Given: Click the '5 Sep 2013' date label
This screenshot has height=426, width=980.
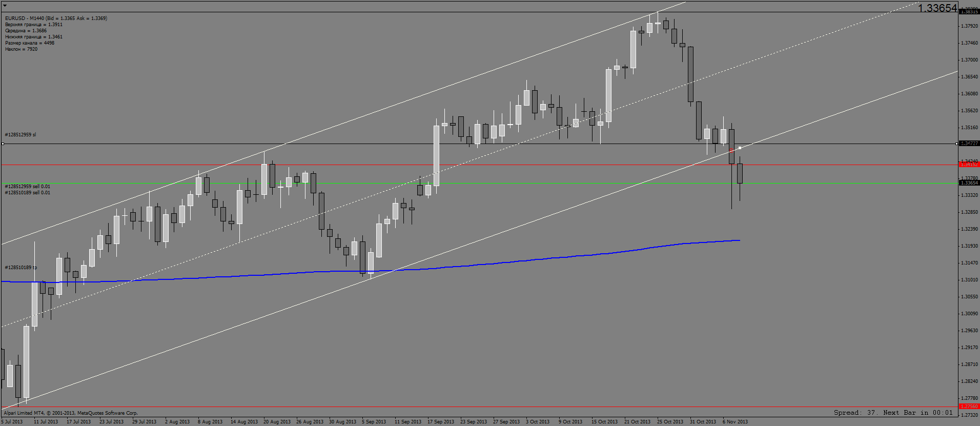Looking at the screenshot, I should pos(374,422).
